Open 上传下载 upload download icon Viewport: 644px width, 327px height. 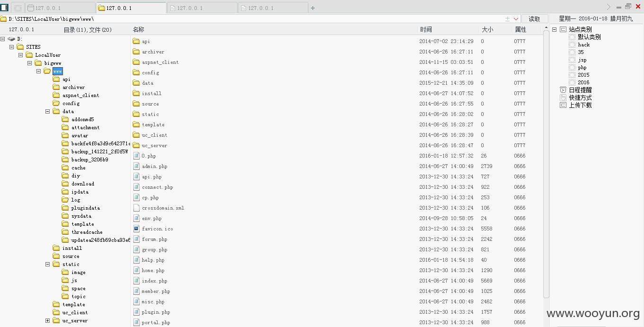pos(563,105)
